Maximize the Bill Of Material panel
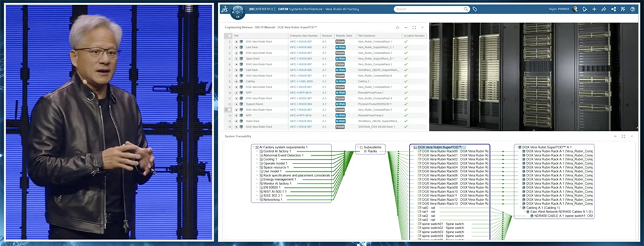The image size is (644, 246). [x=414, y=28]
